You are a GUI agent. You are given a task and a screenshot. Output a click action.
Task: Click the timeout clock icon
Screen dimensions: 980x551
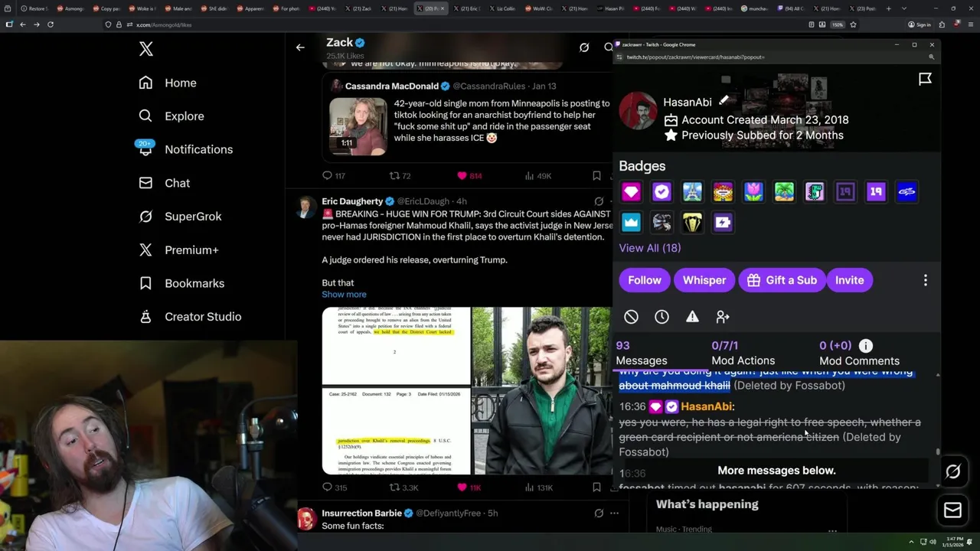(661, 317)
